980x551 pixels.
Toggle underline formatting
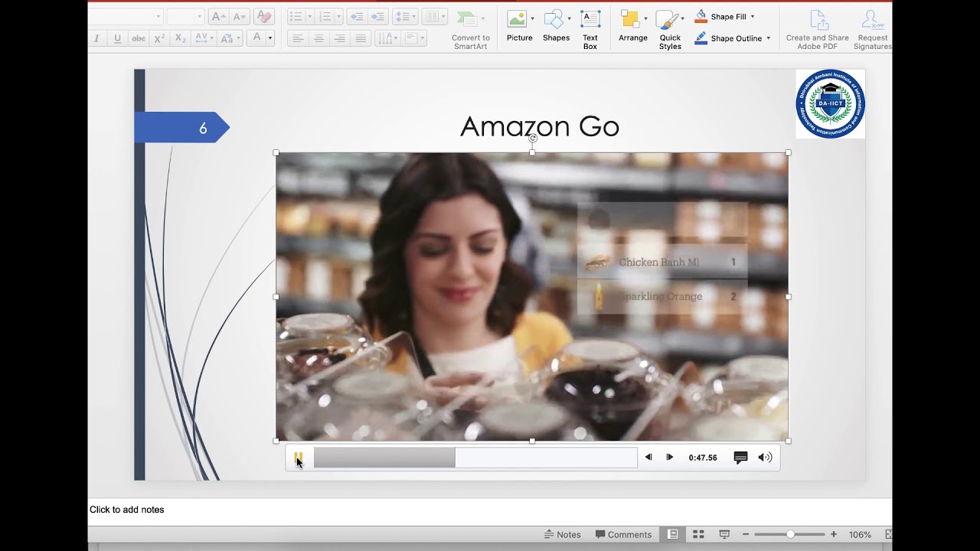point(117,38)
